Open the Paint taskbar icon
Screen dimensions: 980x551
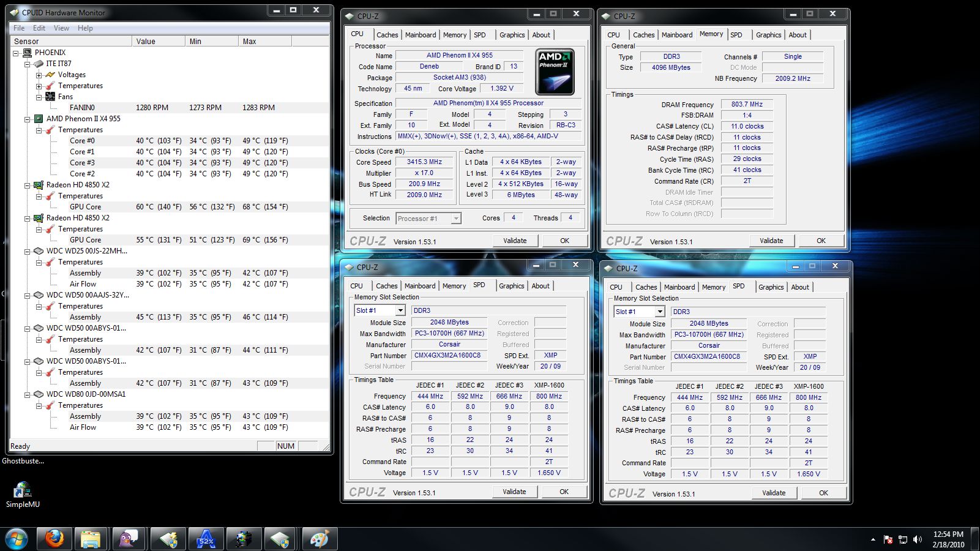[x=319, y=539]
